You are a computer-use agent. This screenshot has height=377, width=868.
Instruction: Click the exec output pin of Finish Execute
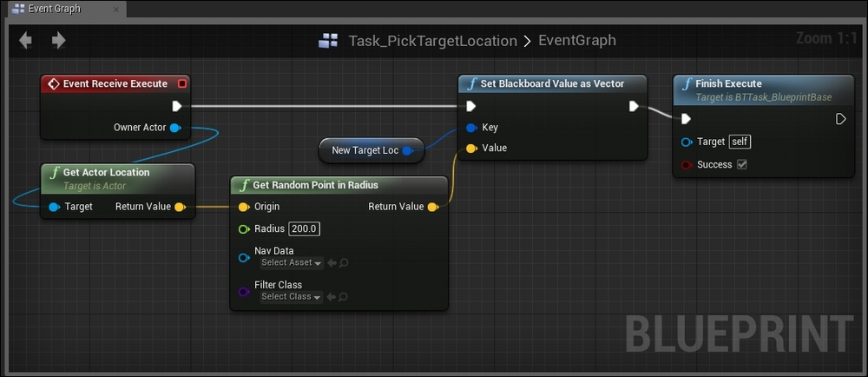tap(840, 119)
